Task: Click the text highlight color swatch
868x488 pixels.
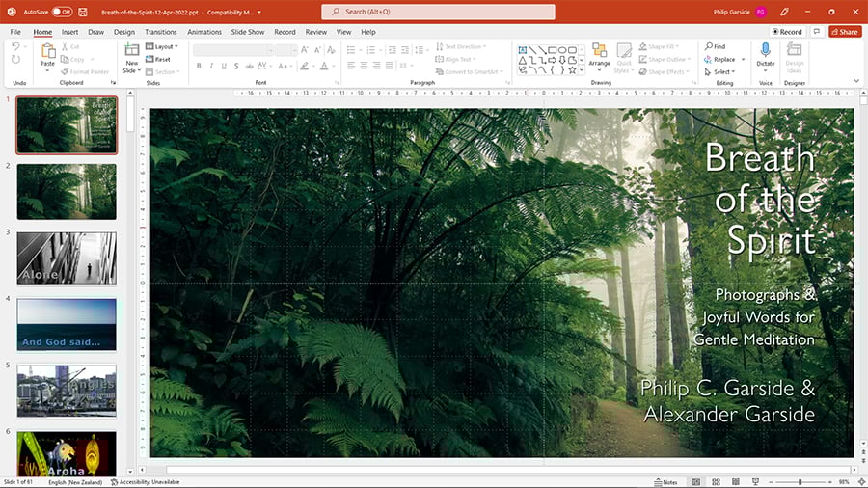Action: (304, 66)
